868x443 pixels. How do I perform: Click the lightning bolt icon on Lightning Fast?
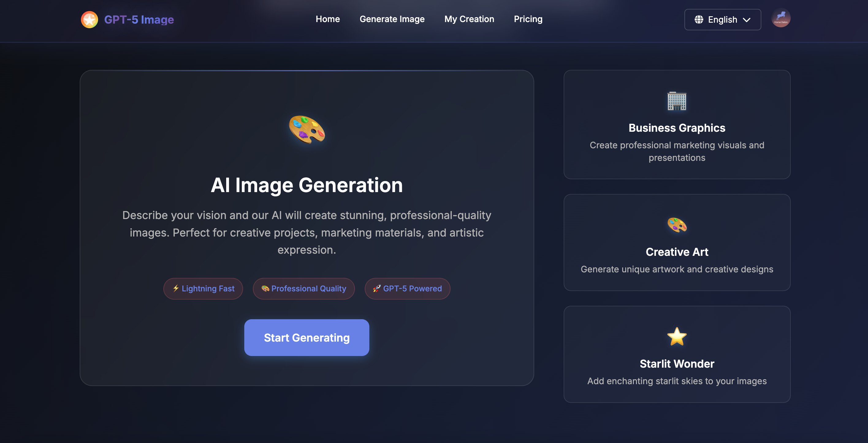(176, 288)
